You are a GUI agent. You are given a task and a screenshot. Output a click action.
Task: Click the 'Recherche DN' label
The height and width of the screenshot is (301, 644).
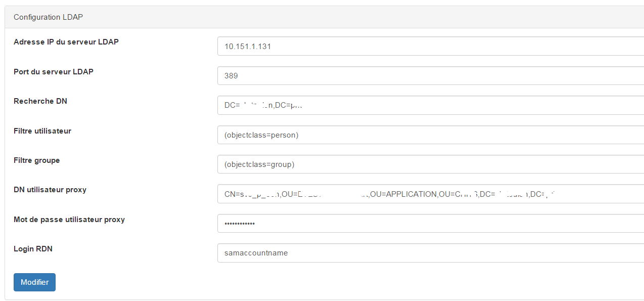pos(40,101)
